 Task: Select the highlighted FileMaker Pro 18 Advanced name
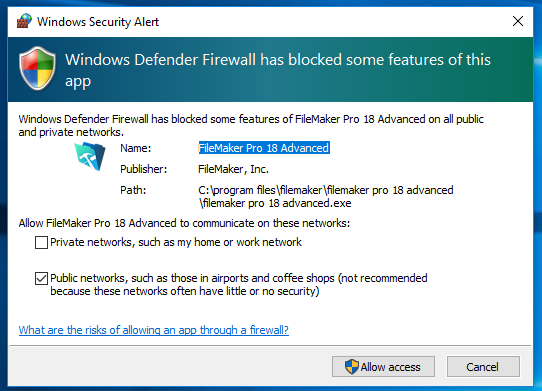[264, 148]
